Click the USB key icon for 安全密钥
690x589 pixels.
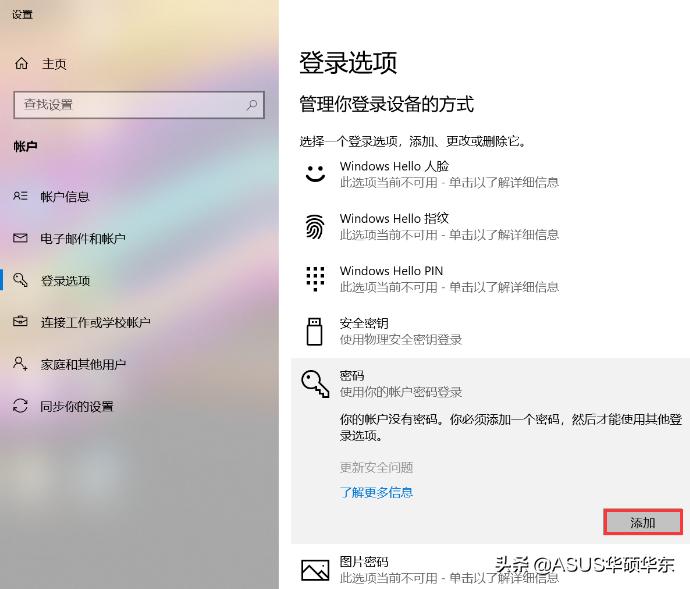click(314, 331)
